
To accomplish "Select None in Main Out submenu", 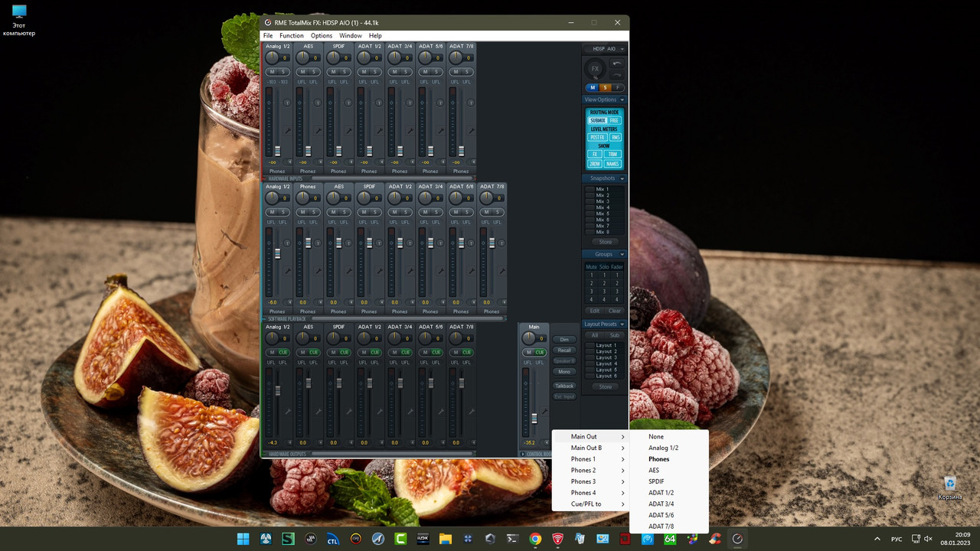I will [669, 436].
